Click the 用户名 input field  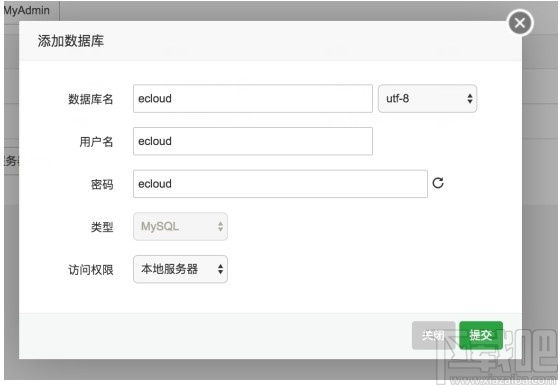click(253, 141)
